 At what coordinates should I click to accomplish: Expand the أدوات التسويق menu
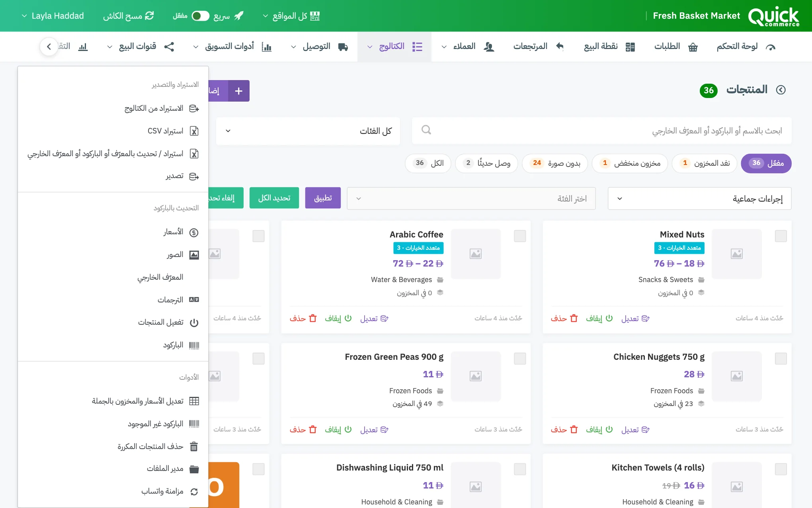click(232, 47)
